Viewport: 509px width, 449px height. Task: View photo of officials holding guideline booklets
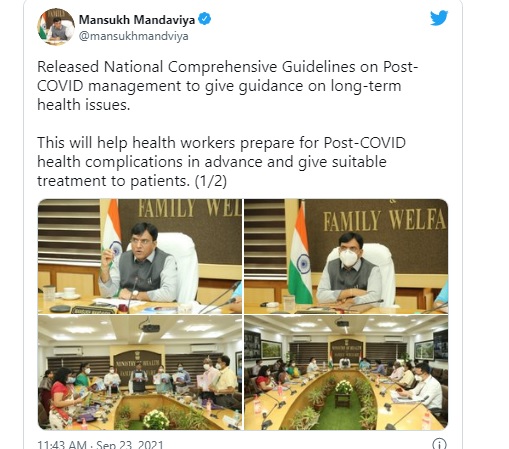pos(140,372)
